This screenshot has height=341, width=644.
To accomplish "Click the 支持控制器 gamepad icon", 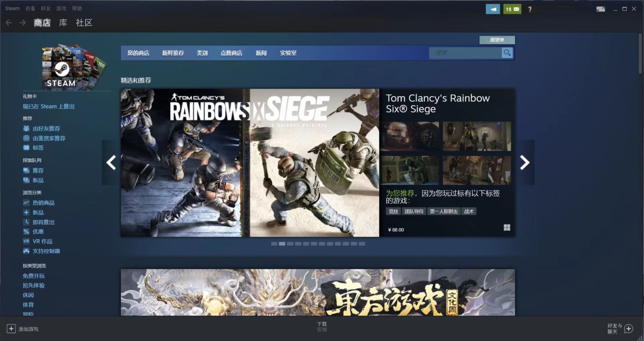I will [26, 251].
